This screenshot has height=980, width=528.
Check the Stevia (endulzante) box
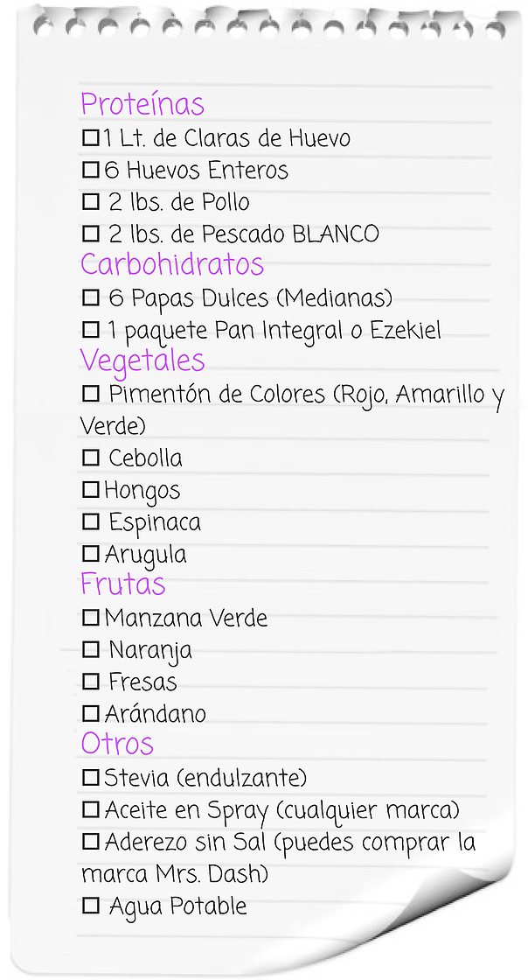91,778
